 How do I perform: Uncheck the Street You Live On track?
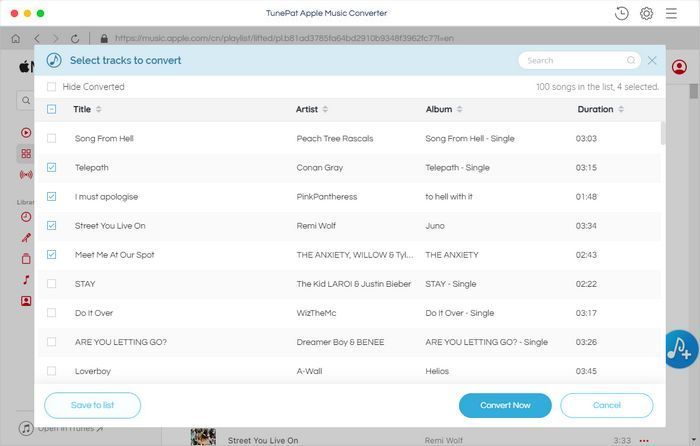[51, 225]
